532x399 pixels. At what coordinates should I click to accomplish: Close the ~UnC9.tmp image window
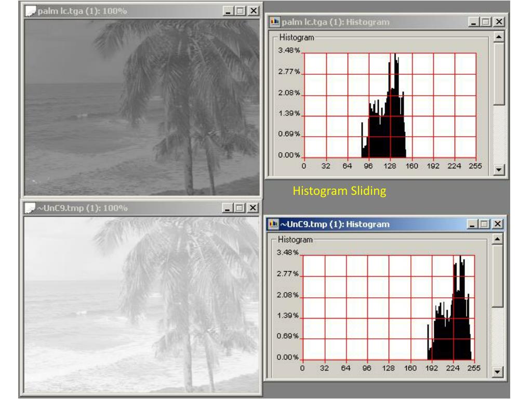coord(253,208)
